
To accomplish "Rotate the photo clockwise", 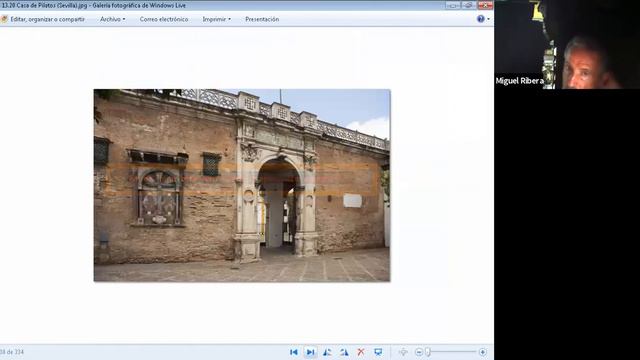I will coord(344,352).
